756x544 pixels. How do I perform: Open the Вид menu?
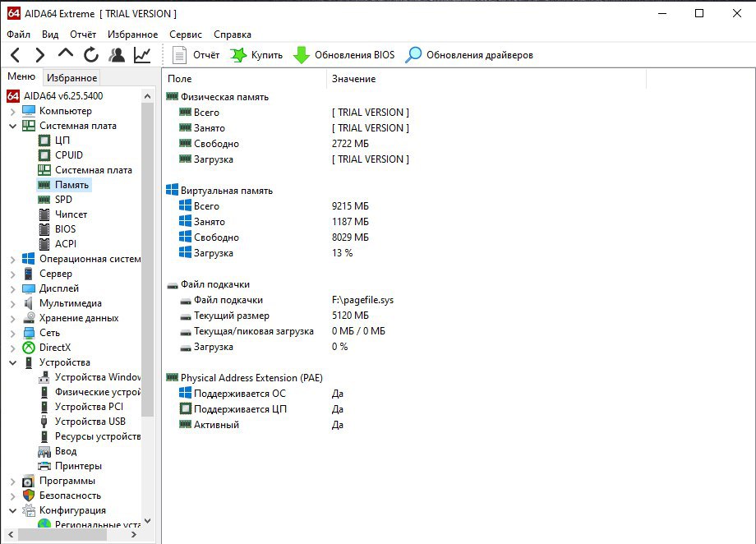[50, 35]
